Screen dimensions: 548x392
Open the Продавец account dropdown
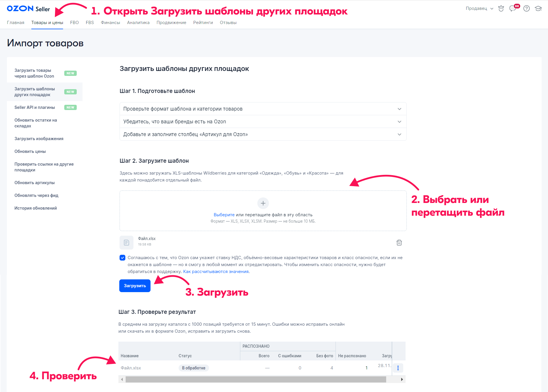(x=479, y=8)
